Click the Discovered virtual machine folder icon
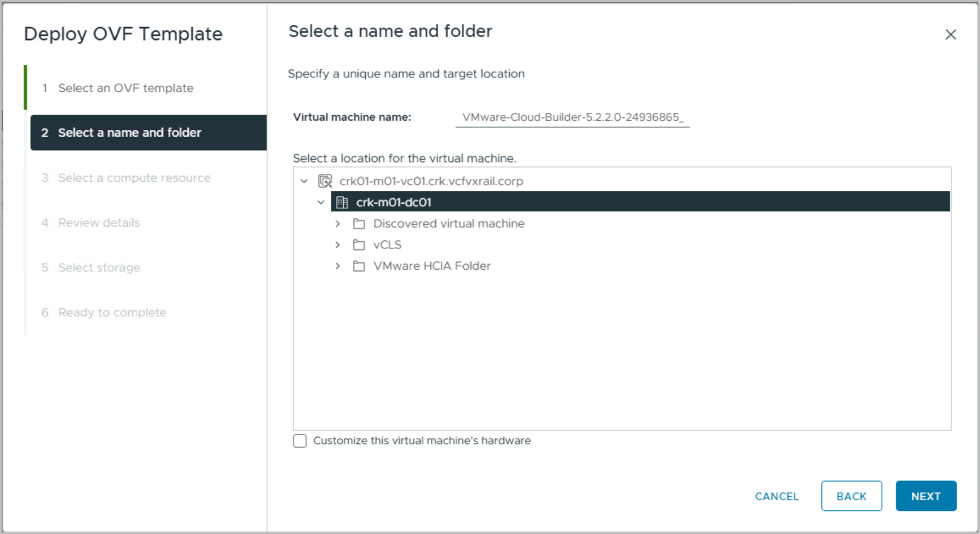Viewport: 980px width, 534px height. [359, 224]
